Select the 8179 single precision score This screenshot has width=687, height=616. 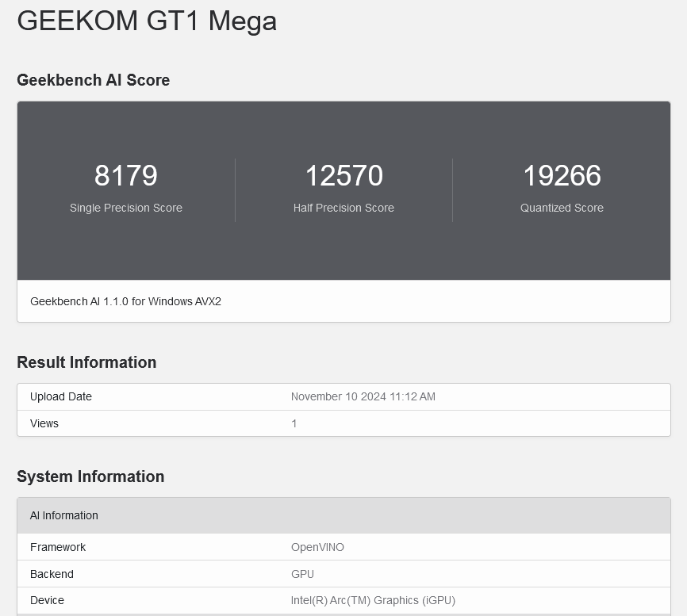(x=126, y=175)
